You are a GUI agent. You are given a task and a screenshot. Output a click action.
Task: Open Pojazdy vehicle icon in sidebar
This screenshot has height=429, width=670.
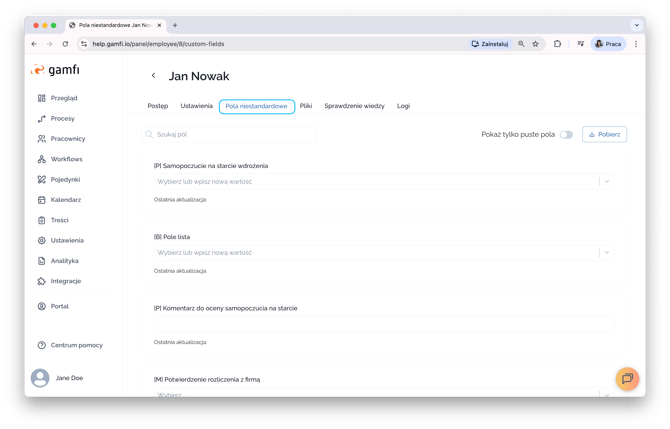[x=41, y=180]
